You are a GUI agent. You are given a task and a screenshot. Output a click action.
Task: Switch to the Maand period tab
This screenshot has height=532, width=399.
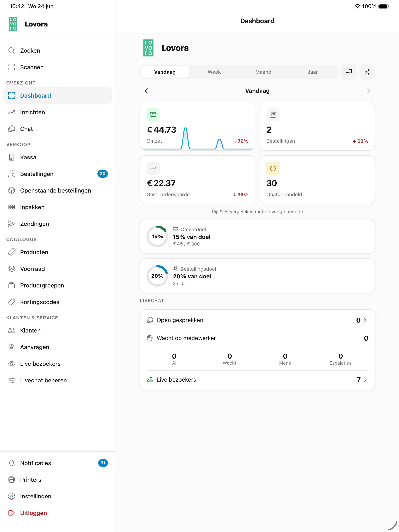click(263, 72)
